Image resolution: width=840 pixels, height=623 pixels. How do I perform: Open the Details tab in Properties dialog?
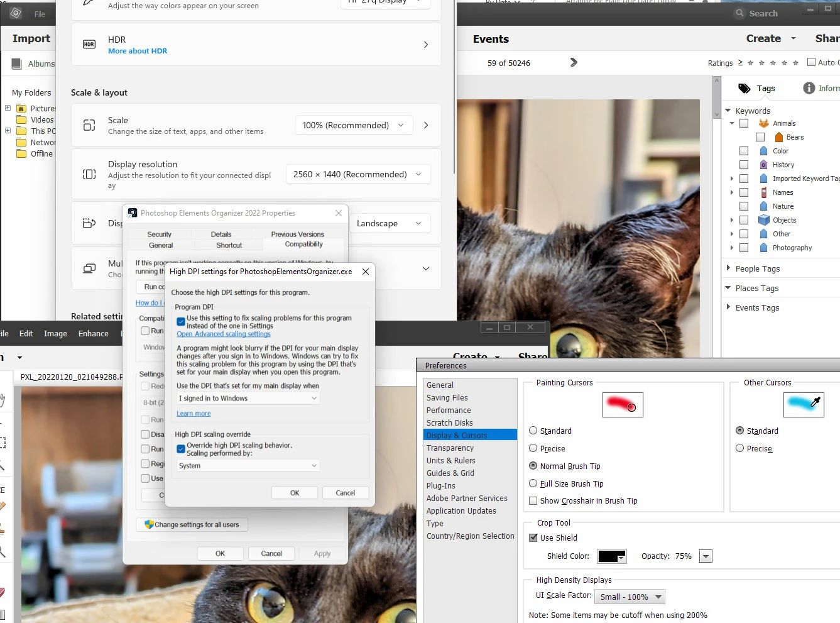(221, 234)
